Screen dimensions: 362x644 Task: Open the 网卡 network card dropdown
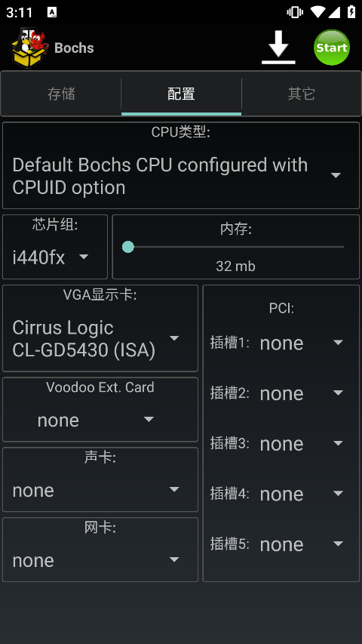tap(100, 560)
